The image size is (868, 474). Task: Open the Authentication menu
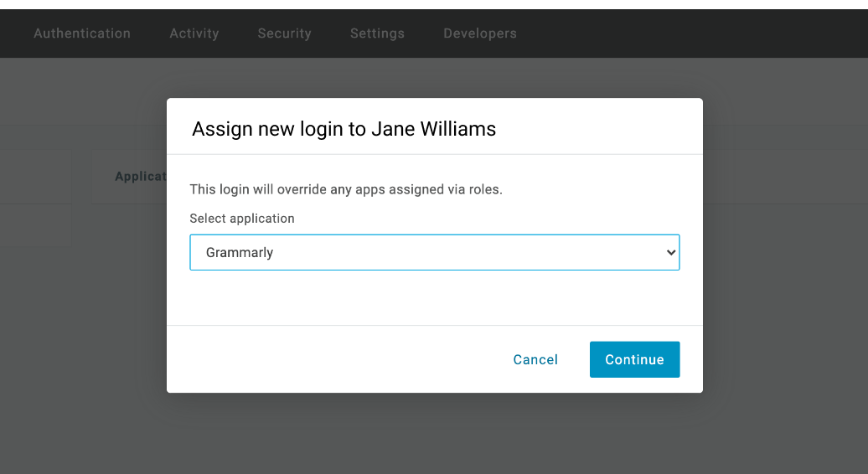pos(82,33)
